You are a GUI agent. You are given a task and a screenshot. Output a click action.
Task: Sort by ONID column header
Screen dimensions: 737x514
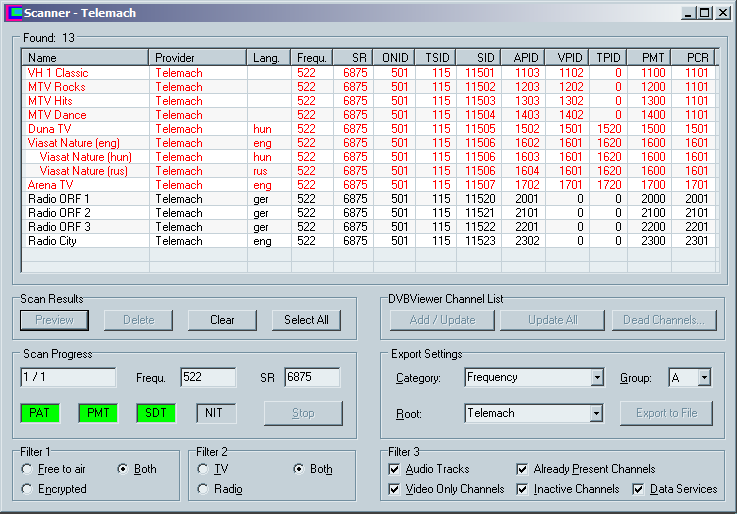(x=394, y=58)
